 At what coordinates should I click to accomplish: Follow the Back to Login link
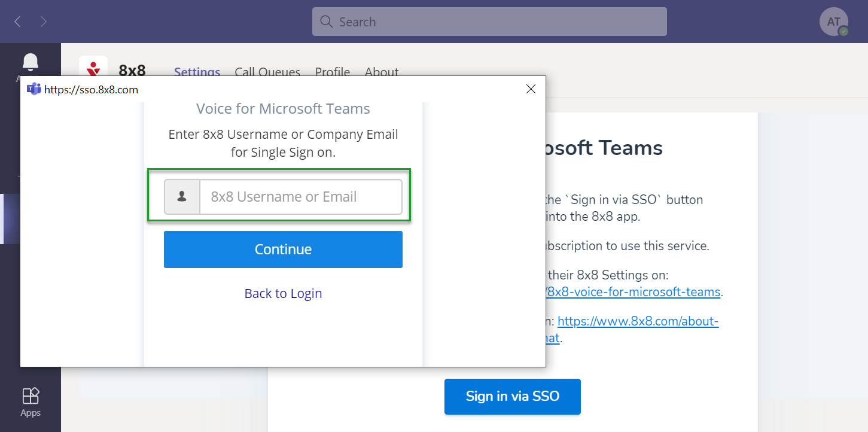[x=283, y=293]
